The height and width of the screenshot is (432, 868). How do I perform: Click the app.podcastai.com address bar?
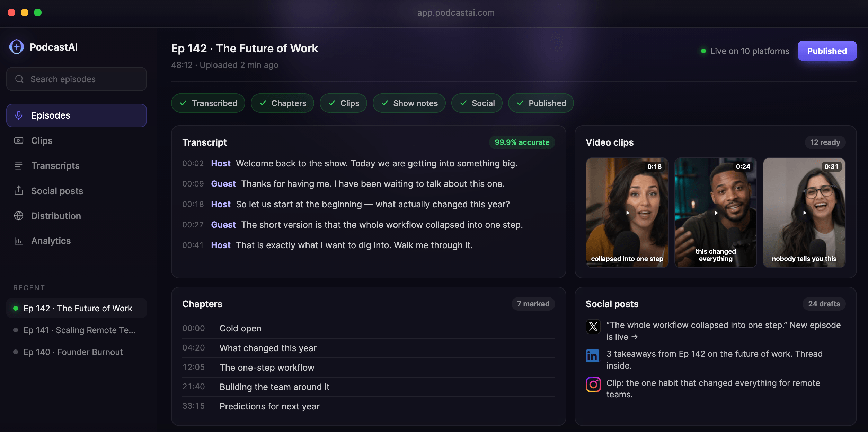[456, 12]
